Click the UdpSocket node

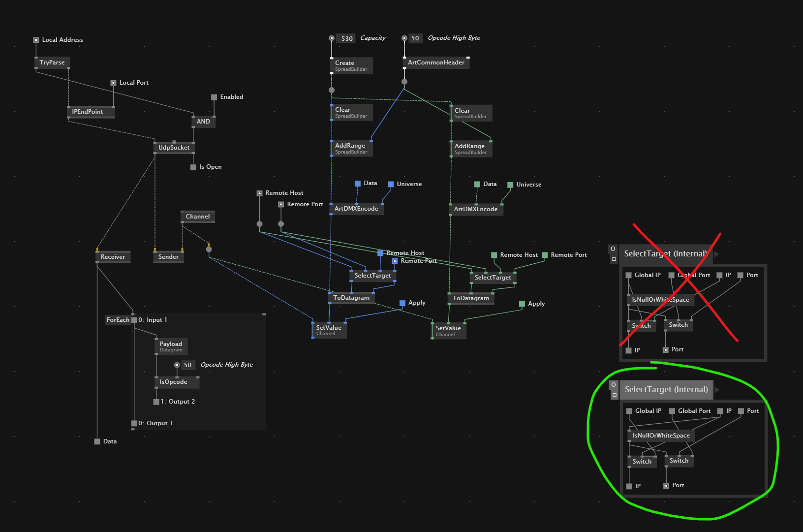point(174,148)
